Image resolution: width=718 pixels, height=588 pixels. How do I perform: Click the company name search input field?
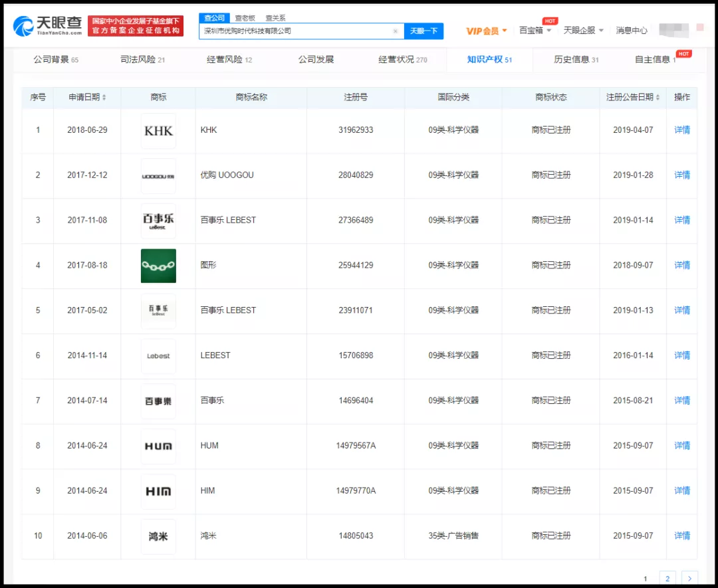296,31
